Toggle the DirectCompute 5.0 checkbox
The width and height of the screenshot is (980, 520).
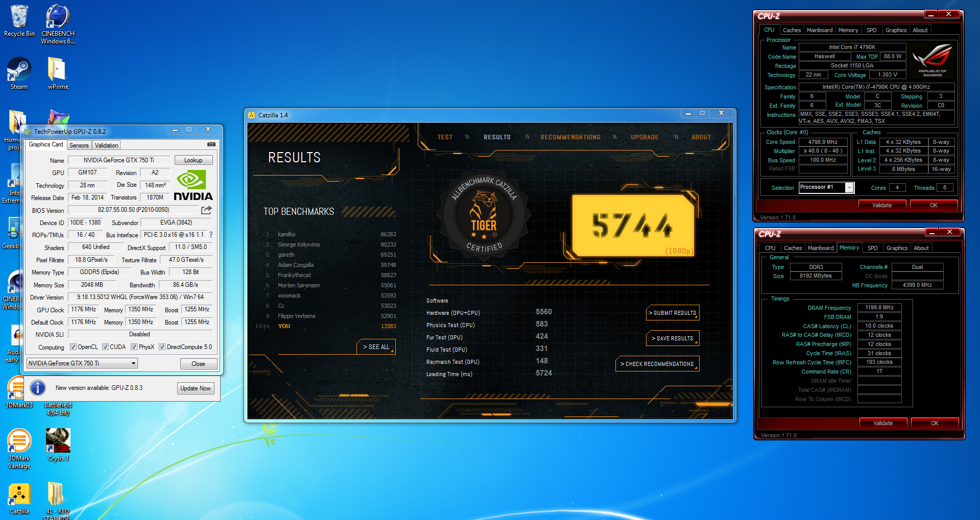[162, 347]
